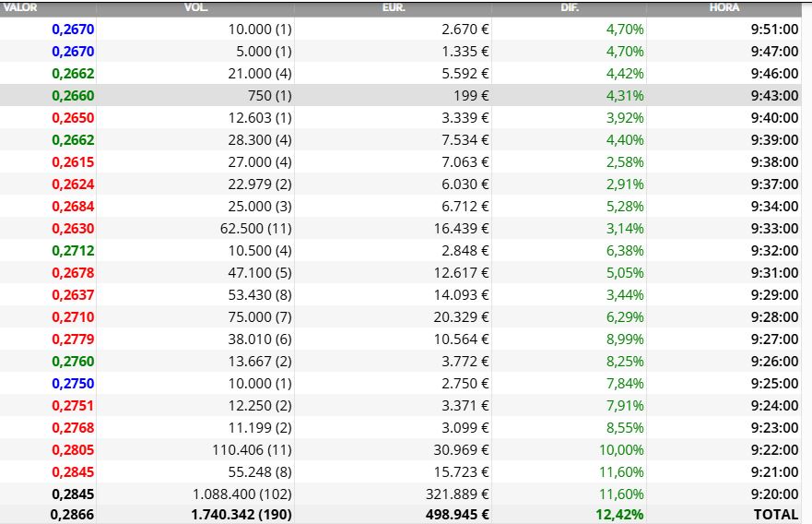
Task: Click the 9:28:00 time cell
Action: (775, 317)
